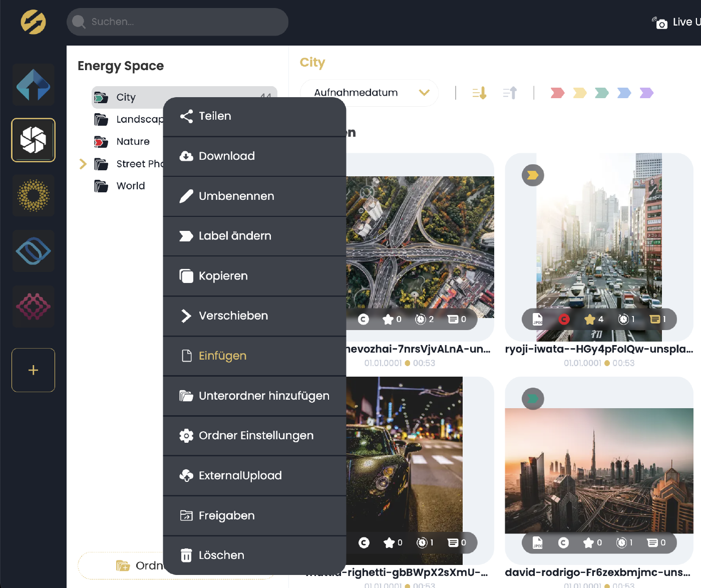Image resolution: width=701 pixels, height=588 pixels.
Task: Open the blue arrow workspace in sidebar
Action: [x=34, y=85]
